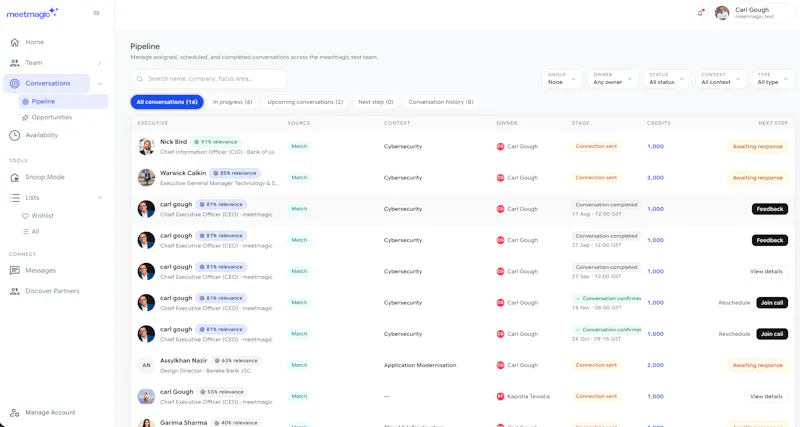The height and width of the screenshot is (427, 800).
Task: Click the Availability clock icon
Action: (x=15, y=135)
